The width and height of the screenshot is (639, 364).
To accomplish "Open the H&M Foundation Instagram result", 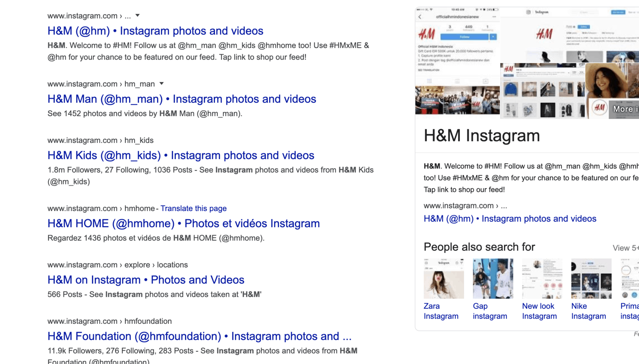I will [x=199, y=336].
